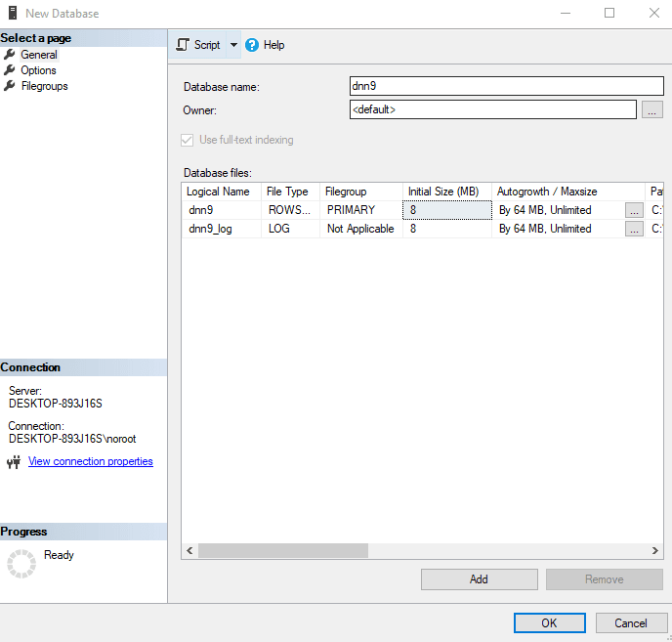Screen dimensions: 672x642
Task: Click the connection properties icon
Action: 14,462
